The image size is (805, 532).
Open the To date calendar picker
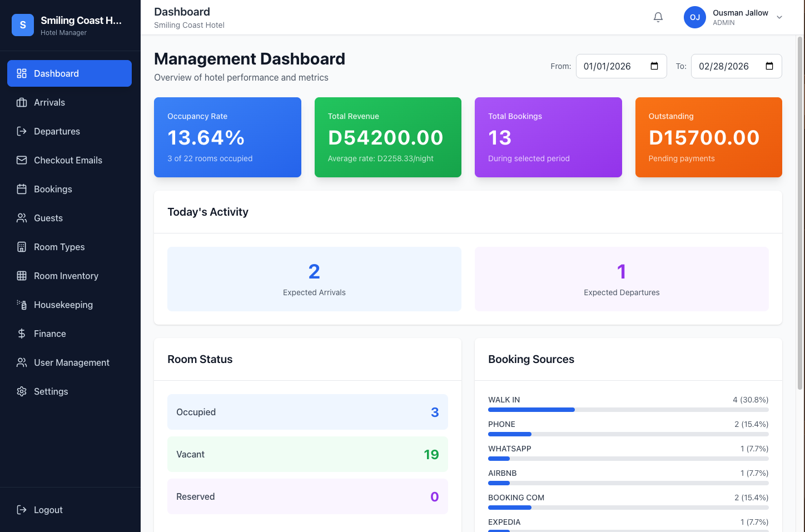point(769,66)
